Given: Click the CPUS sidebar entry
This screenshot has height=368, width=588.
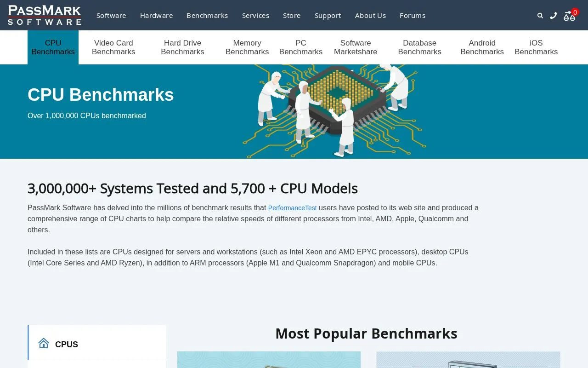Looking at the screenshot, I should tap(97, 343).
